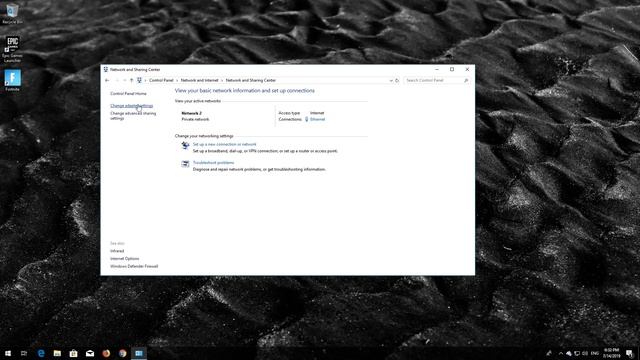Expand the chevron after Control Panel breadcrumb

coord(177,80)
